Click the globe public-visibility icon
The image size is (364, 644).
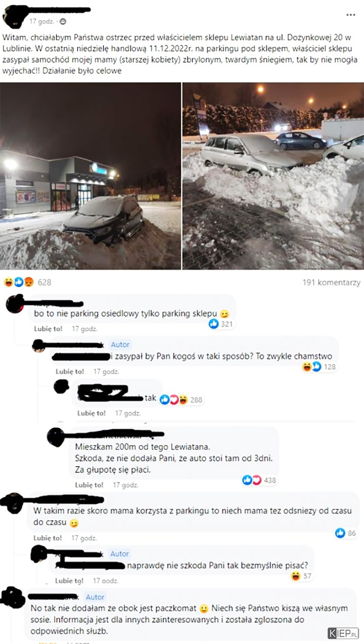pos(63,22)
